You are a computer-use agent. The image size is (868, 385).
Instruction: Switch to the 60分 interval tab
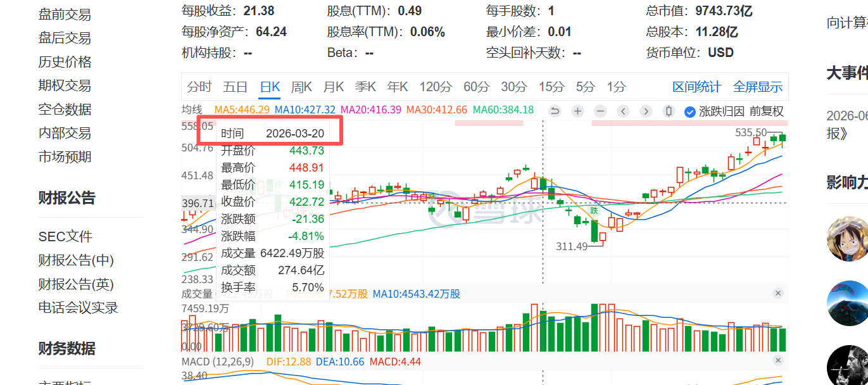click(477, 87)
